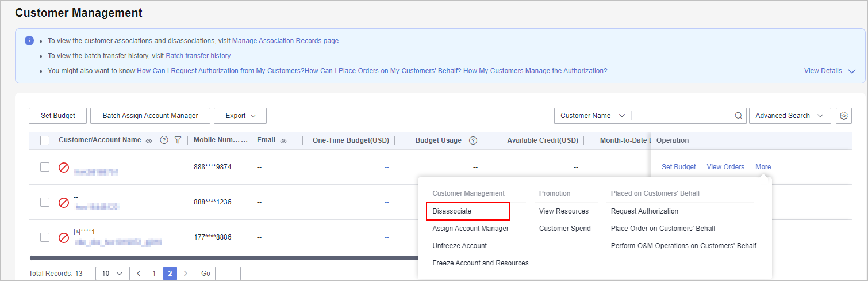
Task: Click the blue info icon in notice banner
Action: [29, 41]
